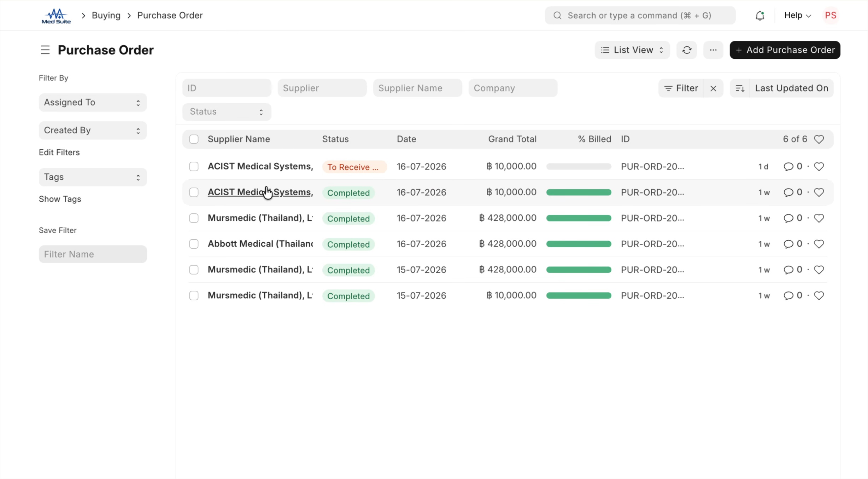The height and width of the screenshot is (479, 868).
Task: Like the To Receive ACIST Medical Systems order
Action: pyautogui.click(x=819, y=167)
